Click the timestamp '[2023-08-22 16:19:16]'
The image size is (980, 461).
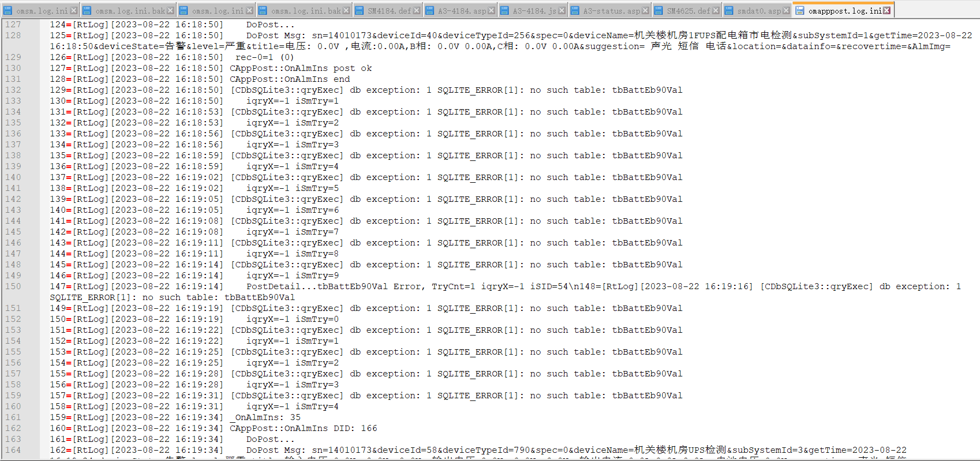click(697, 286)
